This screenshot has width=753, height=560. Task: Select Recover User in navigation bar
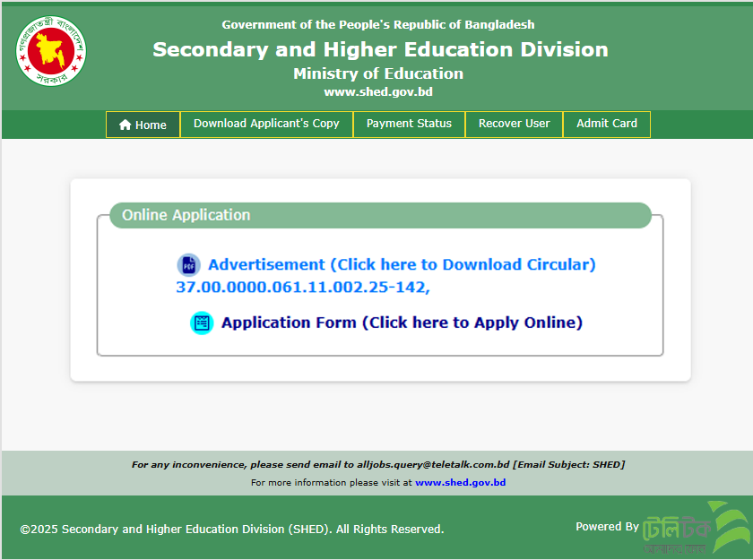tap(514, 124)
